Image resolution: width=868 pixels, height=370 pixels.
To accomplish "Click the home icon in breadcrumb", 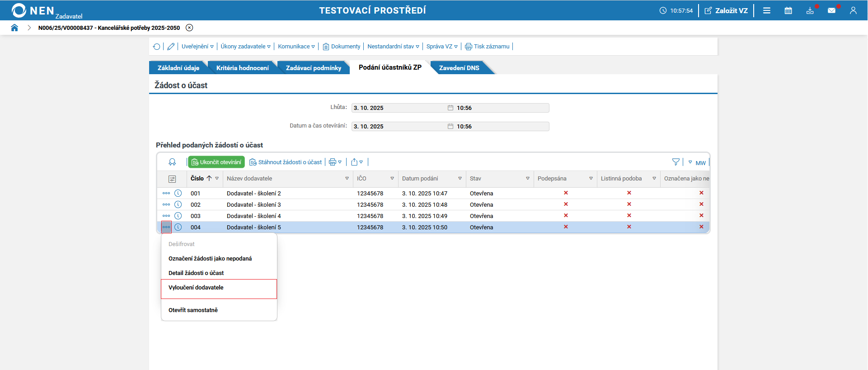I will coord(14,28).
